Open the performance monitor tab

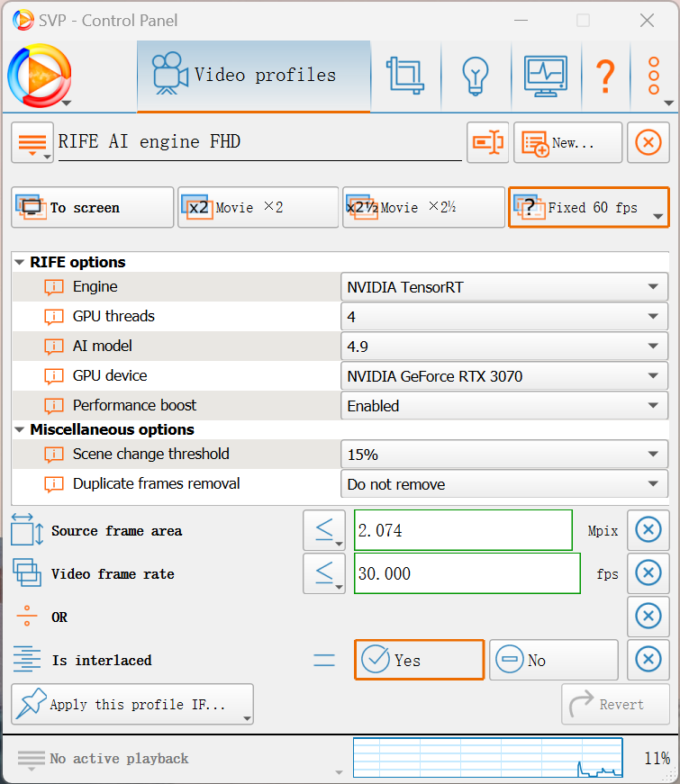pyautogui.click(x=545, y=76)
